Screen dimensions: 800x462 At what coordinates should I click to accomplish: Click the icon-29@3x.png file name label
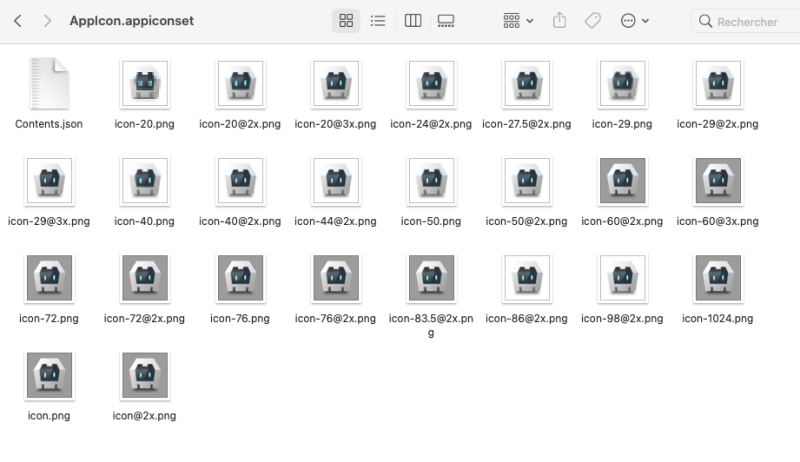pos(49,221)
